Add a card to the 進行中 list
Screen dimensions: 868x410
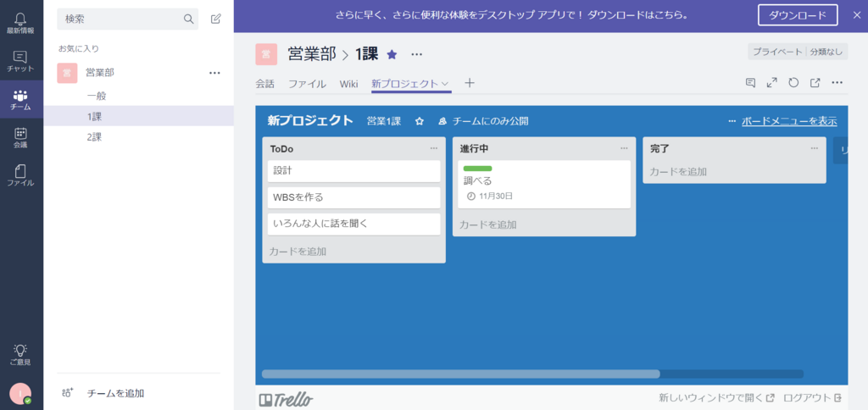[487, 225]
